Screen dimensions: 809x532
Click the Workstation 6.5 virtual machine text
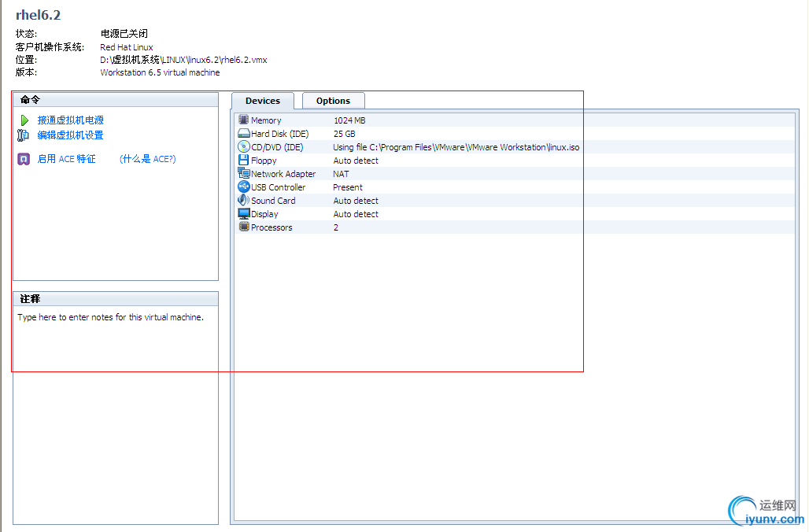(160, 72)
